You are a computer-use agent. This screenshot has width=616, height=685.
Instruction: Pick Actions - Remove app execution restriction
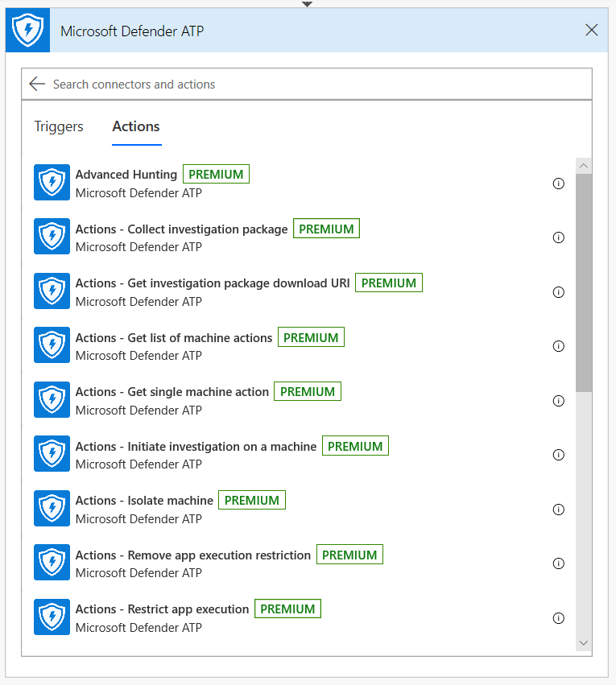point(192,555)
